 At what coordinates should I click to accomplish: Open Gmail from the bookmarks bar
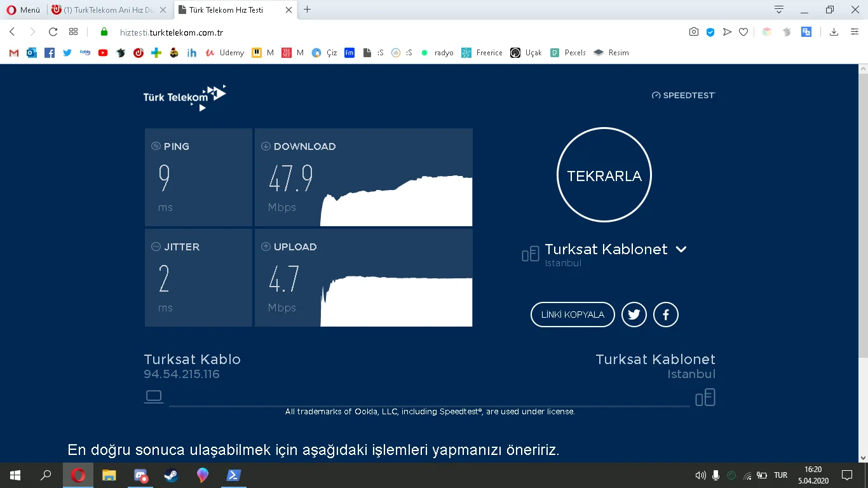(x=13, y=53)
